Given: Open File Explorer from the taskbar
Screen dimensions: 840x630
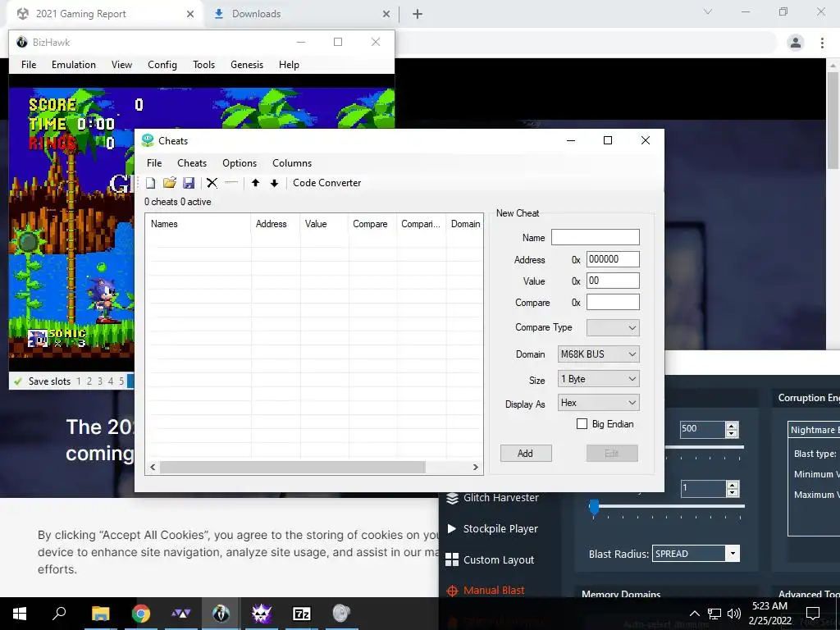Looking at the screenshot, I should click(100, 614).
